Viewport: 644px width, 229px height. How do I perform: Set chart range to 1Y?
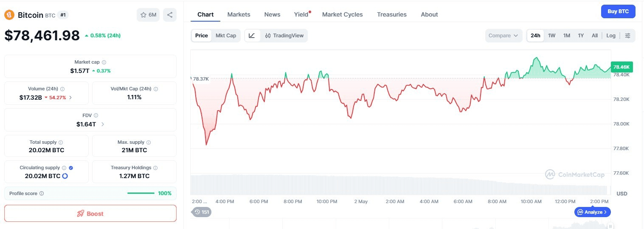[581, 36]
